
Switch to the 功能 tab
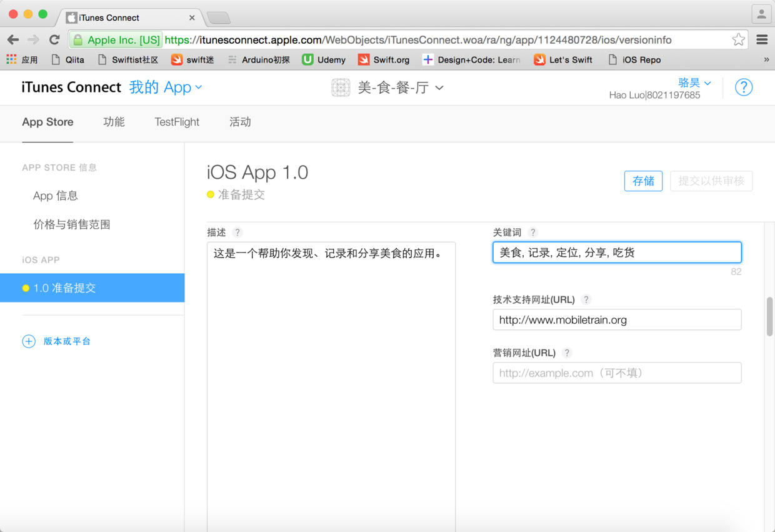pos(114,122)
